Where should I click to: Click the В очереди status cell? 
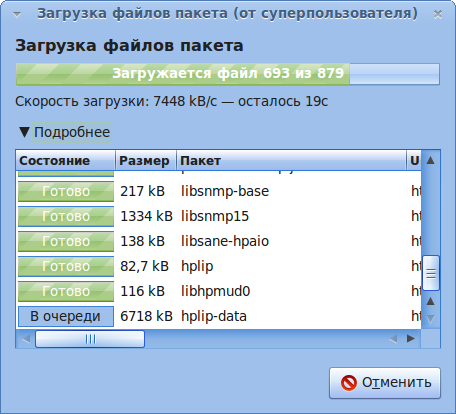coord(66,316)
